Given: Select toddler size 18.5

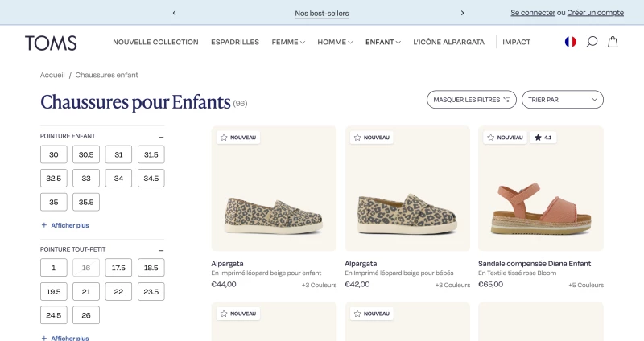Looking at the screenshot, I should pos(151,268).
